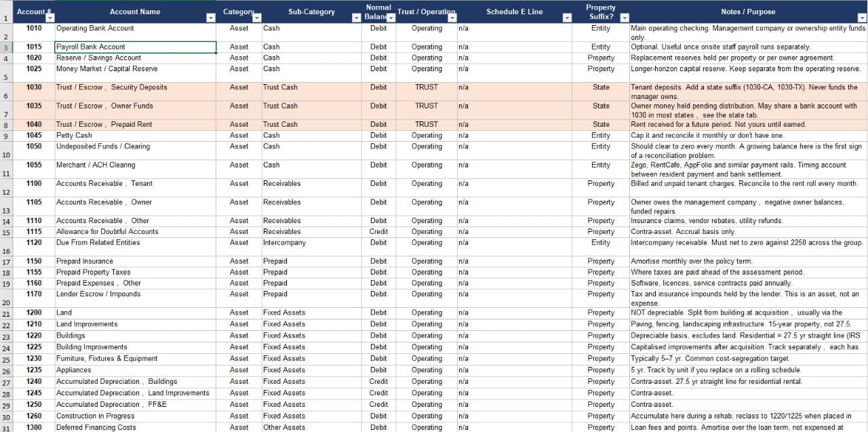The width and height of the screenshot is (868, 432).
Task: Select the Appliances cell
Action: tap(136, 370)
